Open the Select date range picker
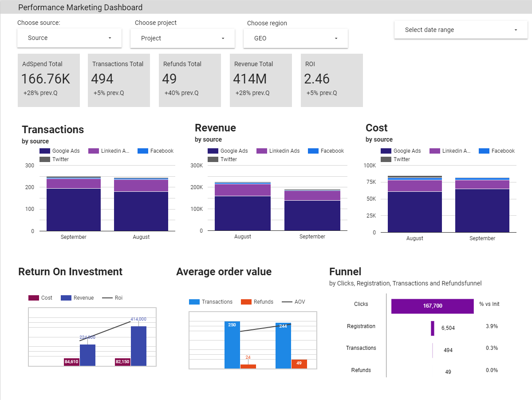532x400 pixels. (460, 30)
